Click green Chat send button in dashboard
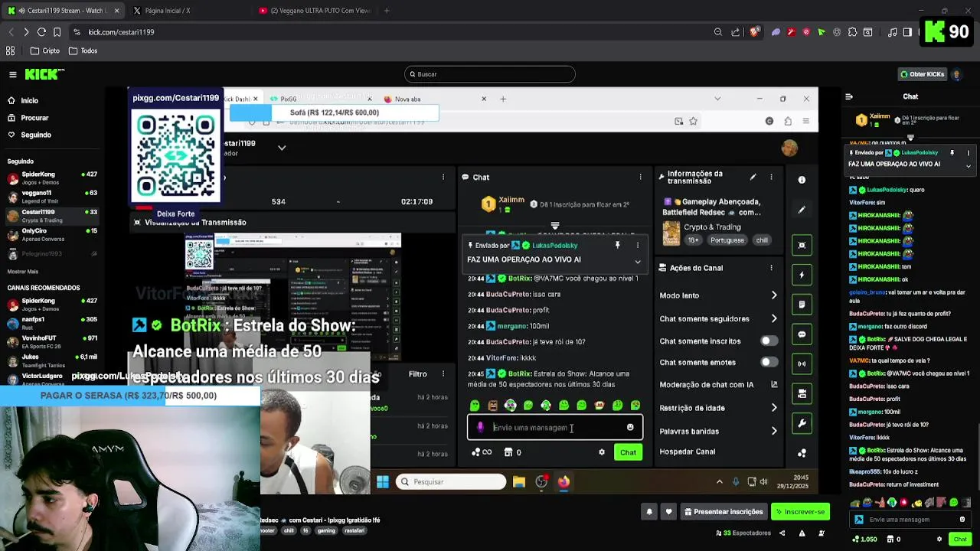Viewport: 980px width, 551px height. tap(628, 452)
